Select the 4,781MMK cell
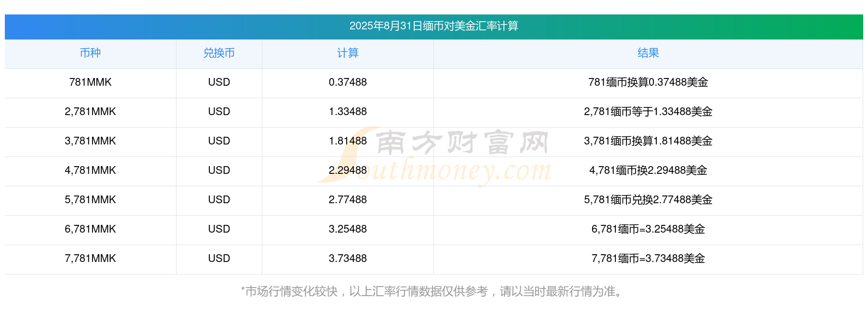Viewport: 868px width, 313px height. (x=90, y=170)
